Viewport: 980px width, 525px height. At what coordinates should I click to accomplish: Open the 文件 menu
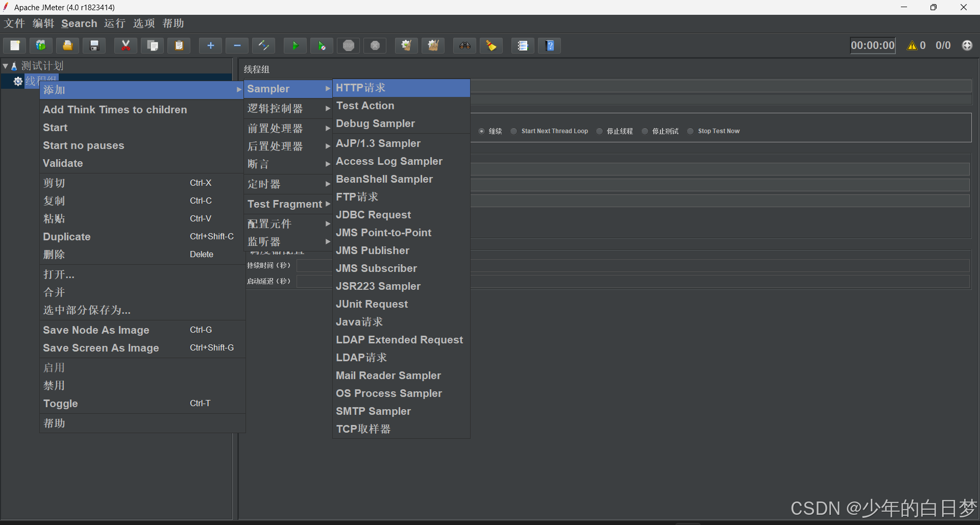tap(14, 23)
